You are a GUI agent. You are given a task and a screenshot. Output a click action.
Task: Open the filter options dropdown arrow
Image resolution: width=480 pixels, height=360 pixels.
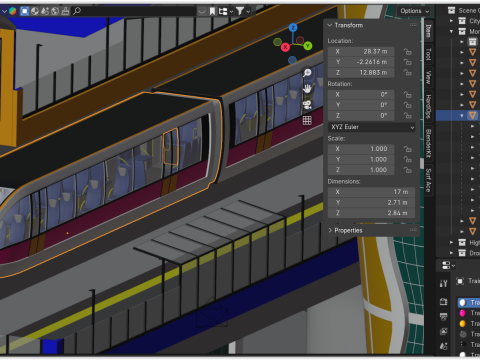(x=248, y=12)
